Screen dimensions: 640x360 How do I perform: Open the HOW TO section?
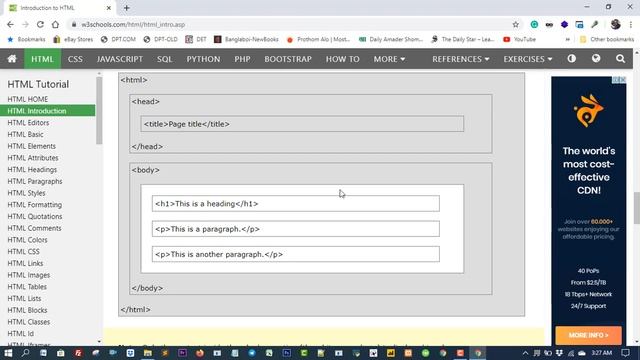[x=342, y=59]
